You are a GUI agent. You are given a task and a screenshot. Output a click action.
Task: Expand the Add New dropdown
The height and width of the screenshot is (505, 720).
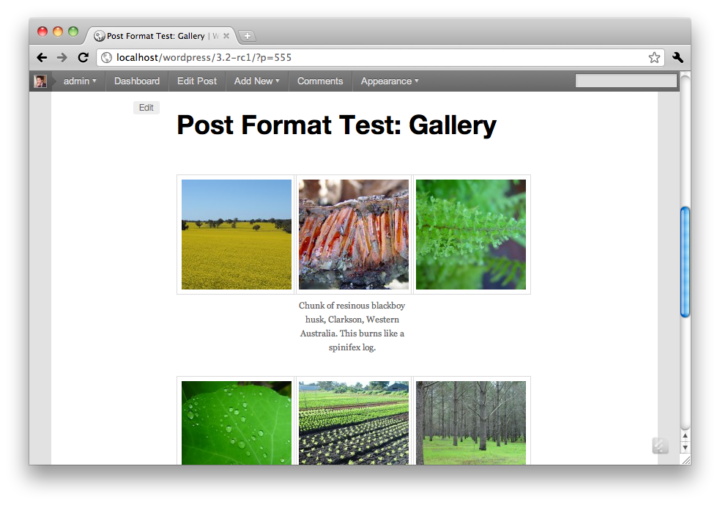[x=257, y=81]
